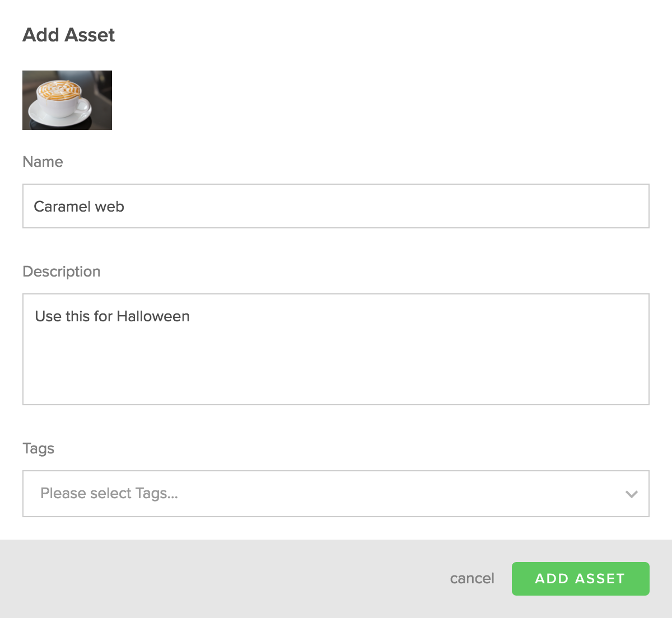Viewport: 672px width, 618px height.
Task: Click the gray footer bar beside cancel
Action: click(x=224, y=579)
